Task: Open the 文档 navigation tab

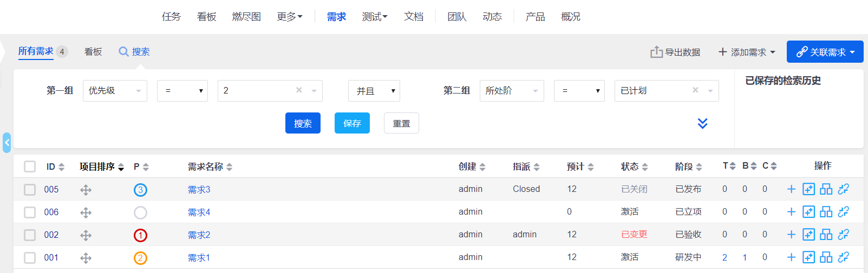Action: pyautogui.click(x=414, y=17)
